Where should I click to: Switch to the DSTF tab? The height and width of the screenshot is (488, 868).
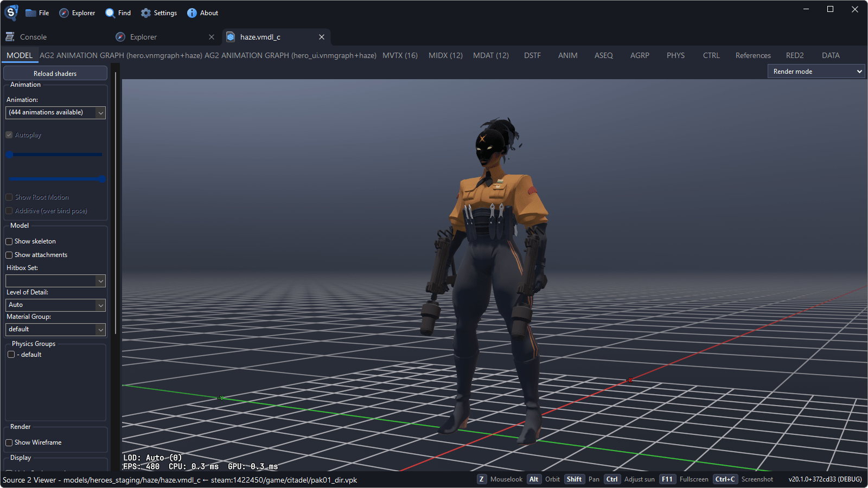coord(532,55)
